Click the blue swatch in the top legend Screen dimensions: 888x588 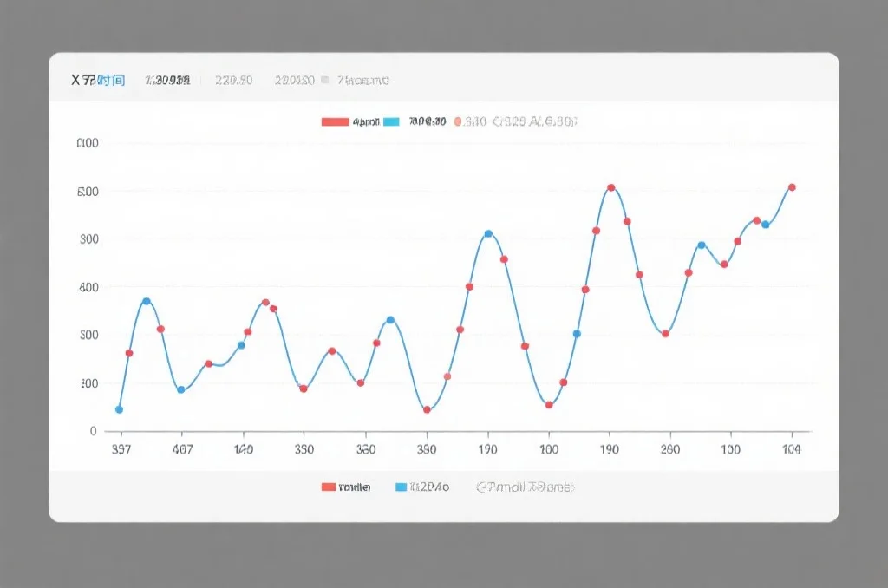(390, 122)
